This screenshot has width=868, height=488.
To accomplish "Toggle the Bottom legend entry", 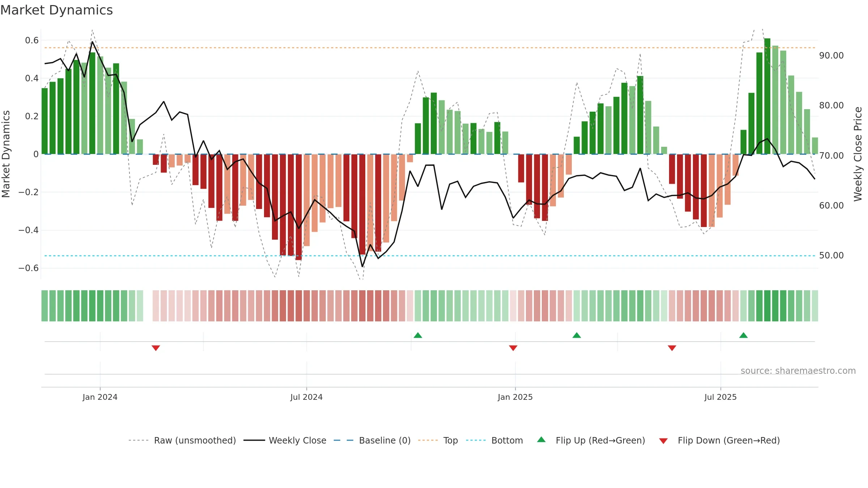I will tap(494, 440).
